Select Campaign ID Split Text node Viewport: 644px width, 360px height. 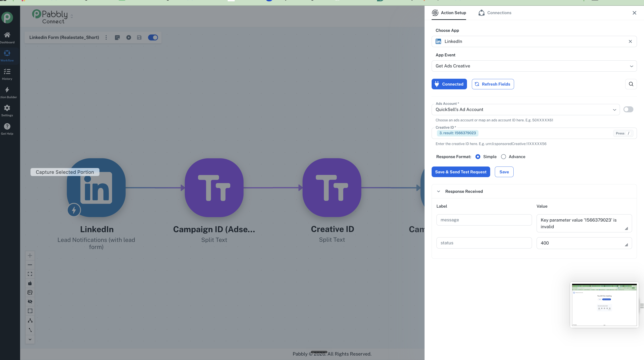[214, 188]
